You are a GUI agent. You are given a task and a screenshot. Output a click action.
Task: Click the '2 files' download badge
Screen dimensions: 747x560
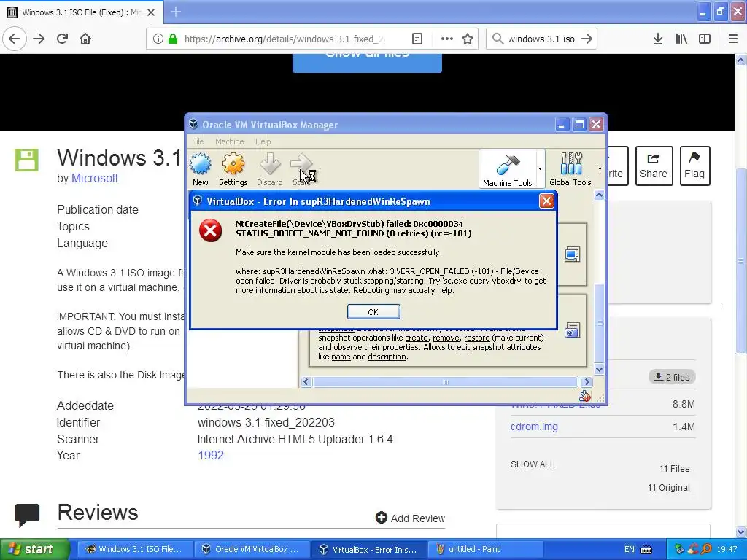pos(672,377)
